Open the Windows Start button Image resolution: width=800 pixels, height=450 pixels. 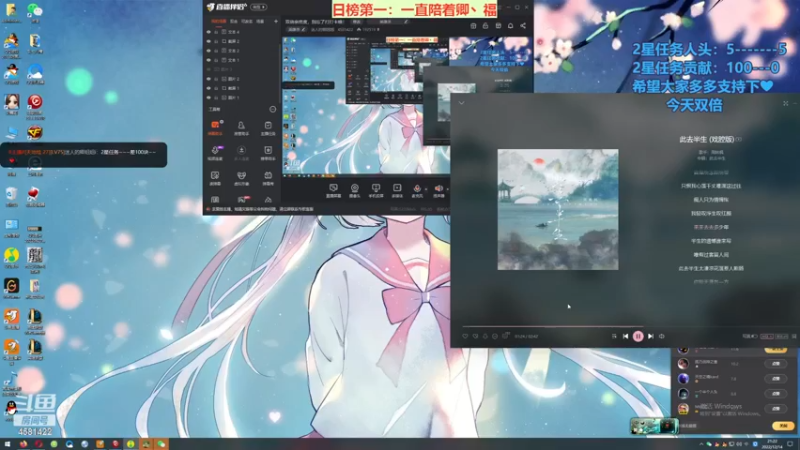point(7,444)
